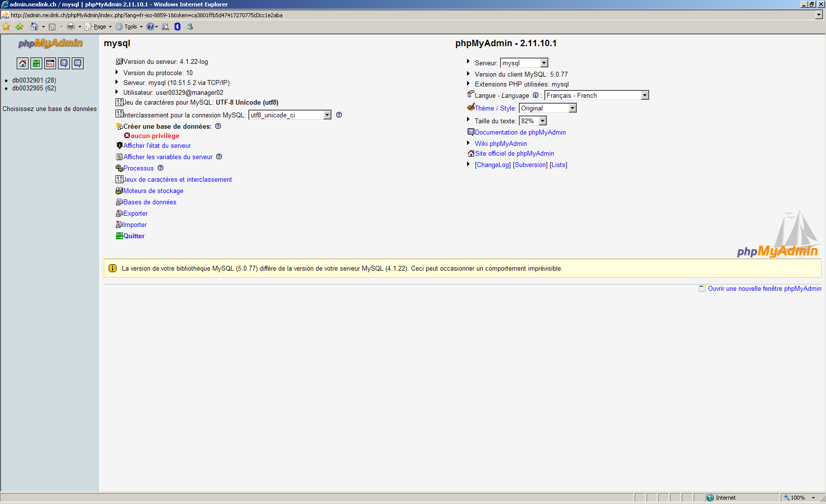
Task: Click the Exporter icon
Action: point(119,213)
